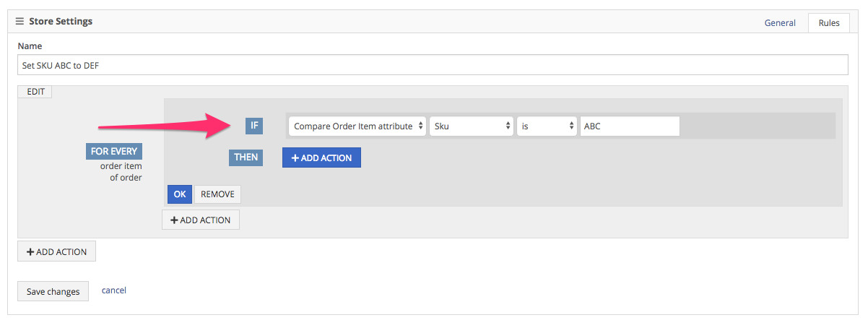Click the IF condition badge
Screen dimensions: 868x328
(254, 126)
